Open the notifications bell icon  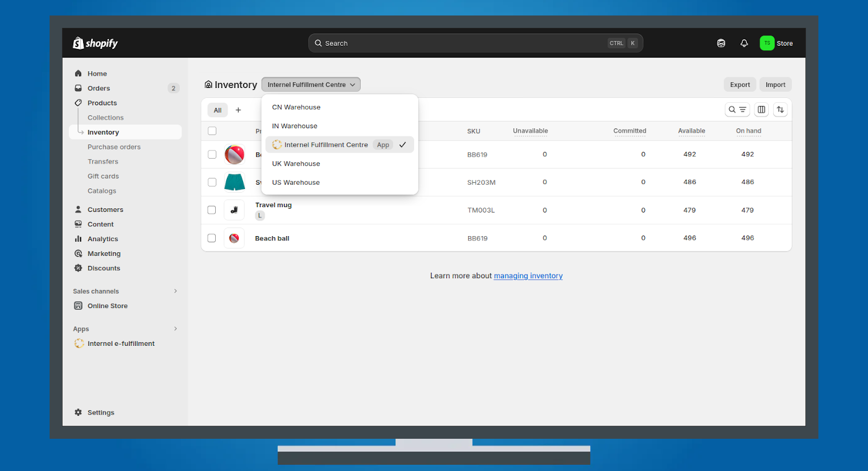pos(744,43)
